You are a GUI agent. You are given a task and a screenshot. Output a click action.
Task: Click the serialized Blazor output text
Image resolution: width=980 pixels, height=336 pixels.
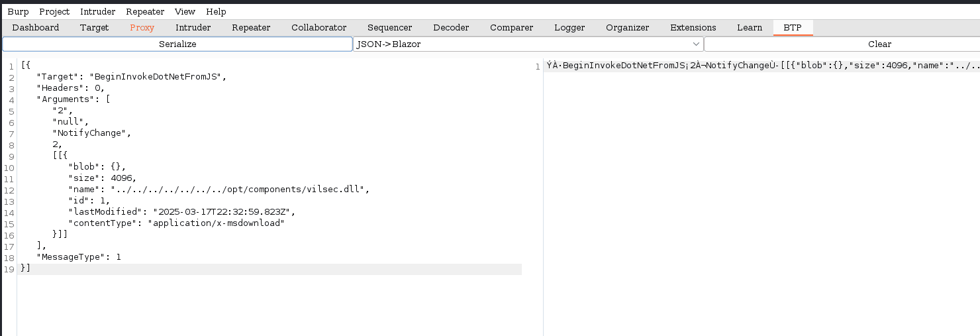(763, 65)
